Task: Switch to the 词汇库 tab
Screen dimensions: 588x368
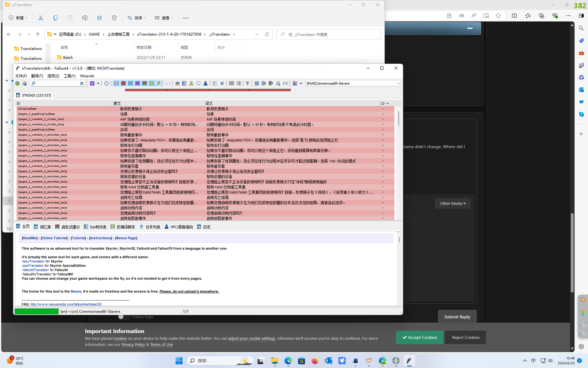Action: 43,227
